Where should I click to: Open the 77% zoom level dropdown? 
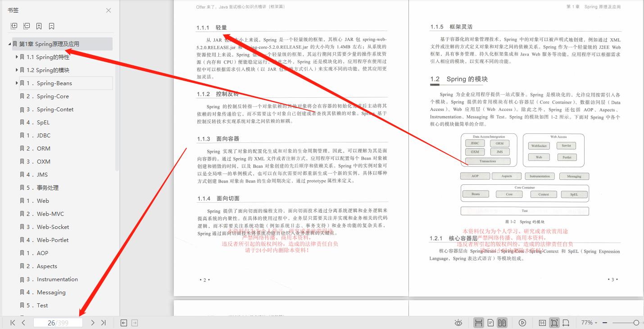click(589, 323)
